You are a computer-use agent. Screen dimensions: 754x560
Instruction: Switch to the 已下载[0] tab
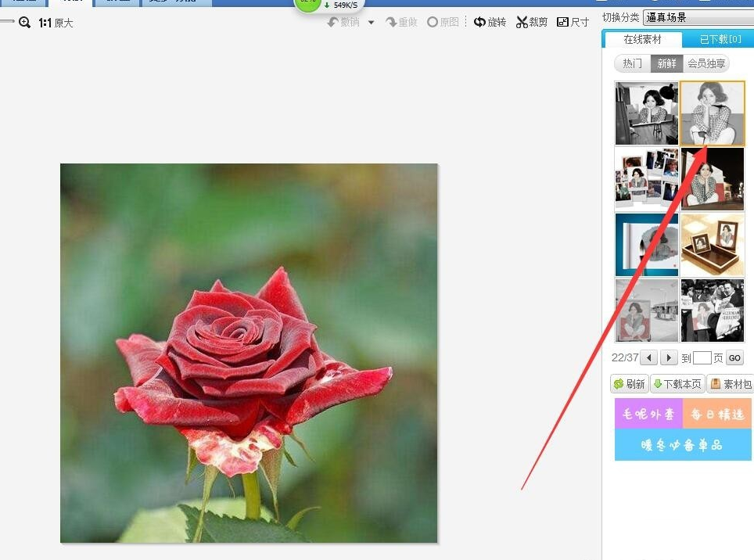(x=720, y=39)
